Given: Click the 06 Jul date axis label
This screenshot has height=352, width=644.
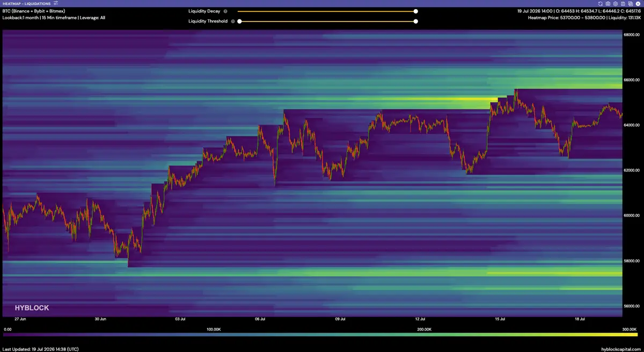Looking at the screenshot, I should tap(260, 319).
